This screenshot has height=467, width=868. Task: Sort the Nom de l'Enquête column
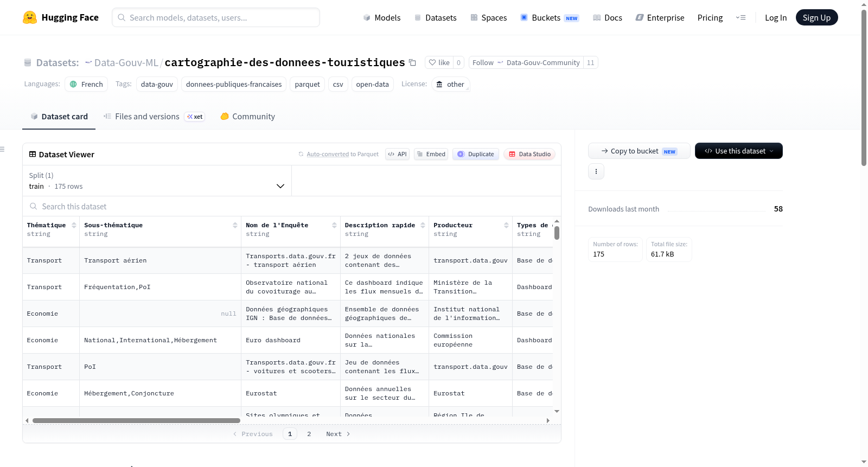pyautogui.click(x=334, y=225)
